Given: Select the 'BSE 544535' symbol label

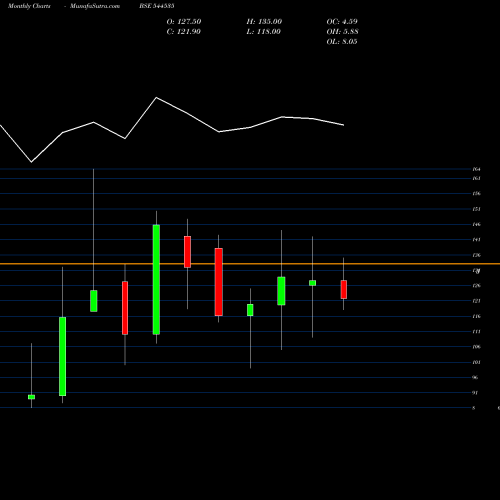Looking at the screenshot, I should coord(157,6).
